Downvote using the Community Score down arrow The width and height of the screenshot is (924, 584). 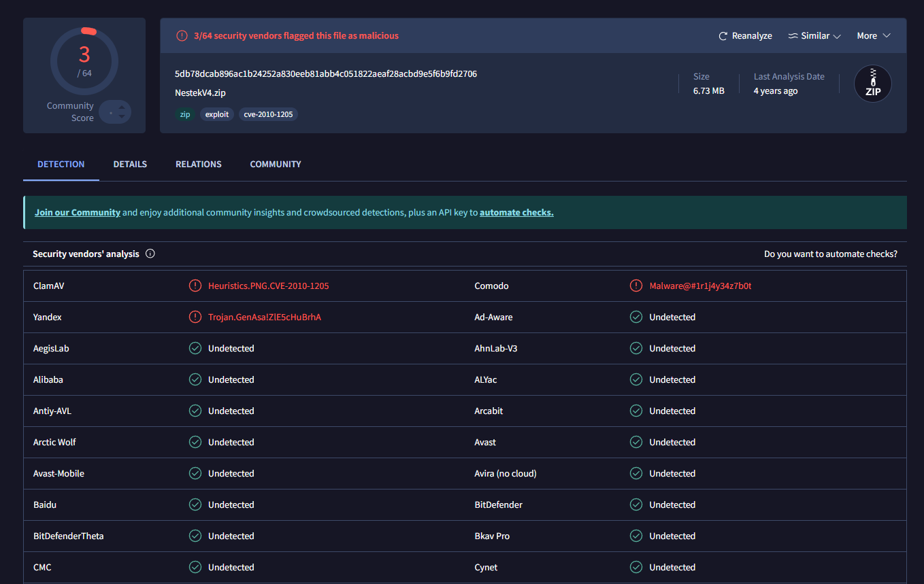tap(121, 117)
